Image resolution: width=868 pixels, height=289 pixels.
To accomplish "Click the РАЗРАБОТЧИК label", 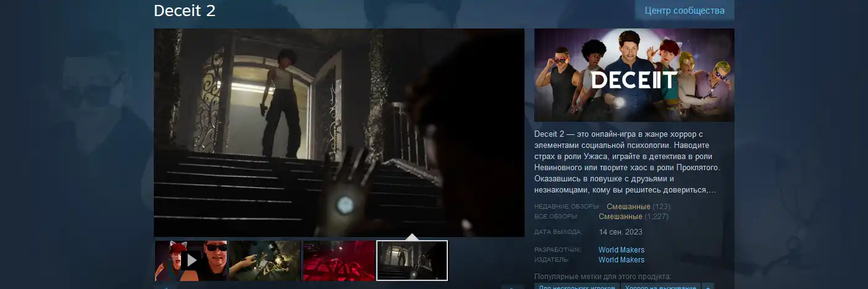I will (558, 250).
